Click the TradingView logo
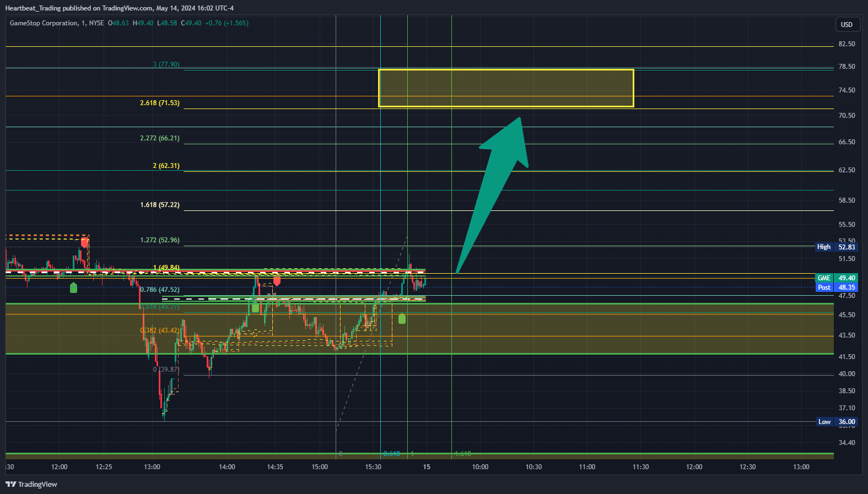This screenshot has width=868, height=494. 31,484
